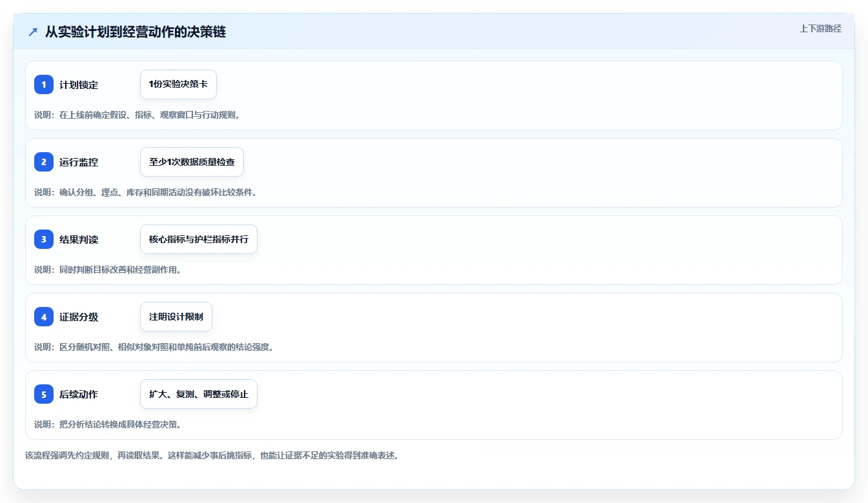Click the 核心指标与护栏指标并行 chip

pyautogui.click(x=199, y=239)
